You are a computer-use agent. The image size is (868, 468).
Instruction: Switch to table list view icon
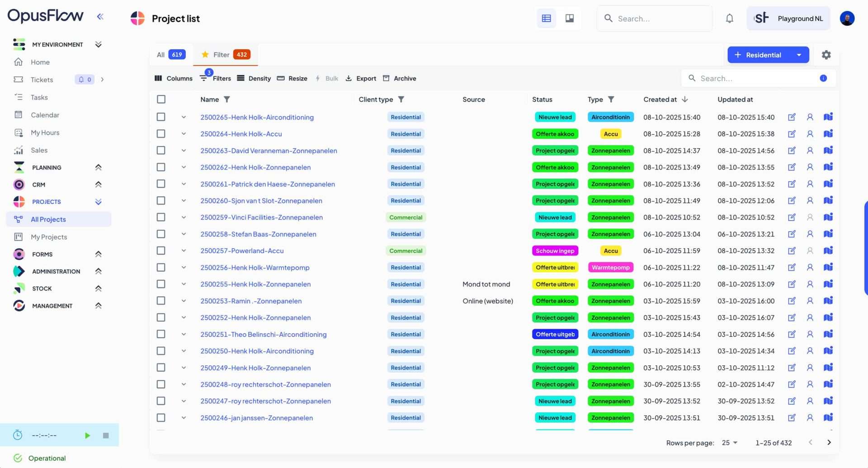(x=546, y=18)
